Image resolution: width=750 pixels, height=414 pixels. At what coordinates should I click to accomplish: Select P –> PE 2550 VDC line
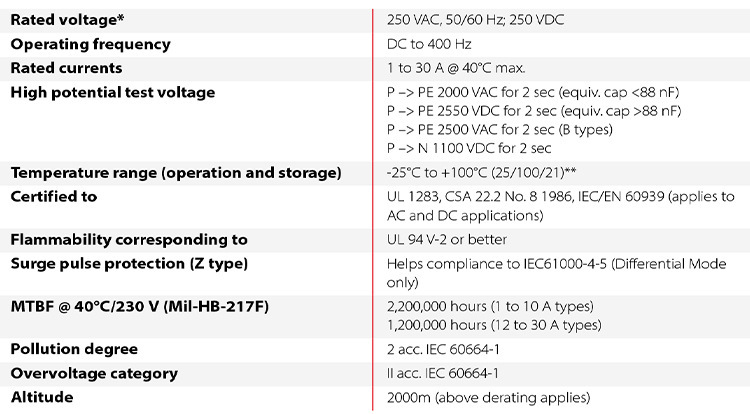pos(534,111)
